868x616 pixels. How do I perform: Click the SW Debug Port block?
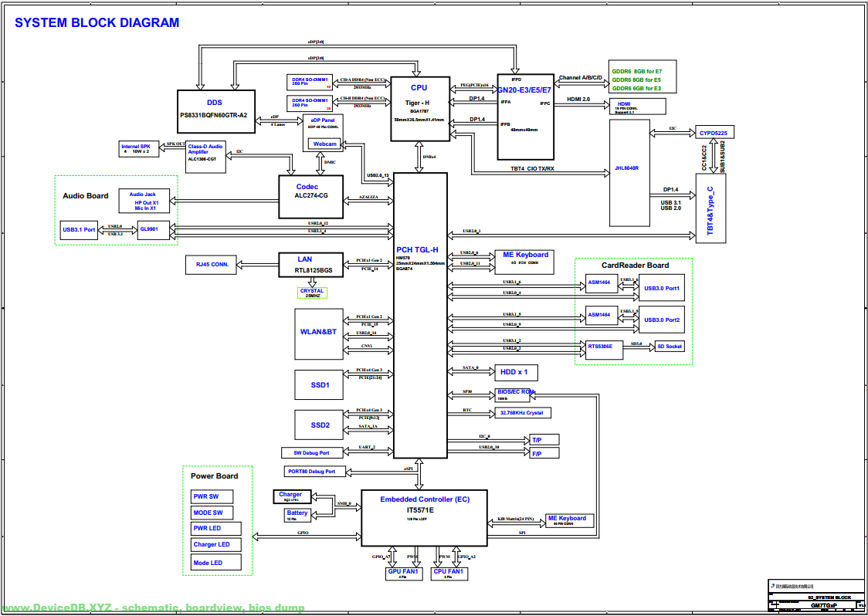(312, 452)
